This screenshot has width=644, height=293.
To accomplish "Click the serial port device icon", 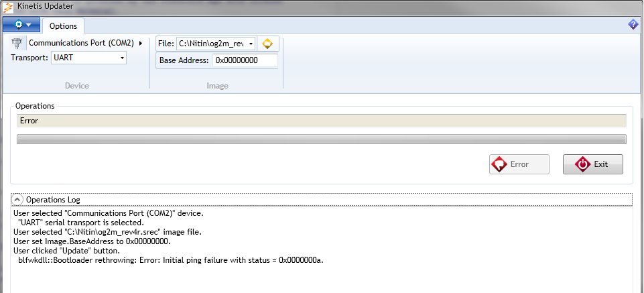I will tap(17, 43).
